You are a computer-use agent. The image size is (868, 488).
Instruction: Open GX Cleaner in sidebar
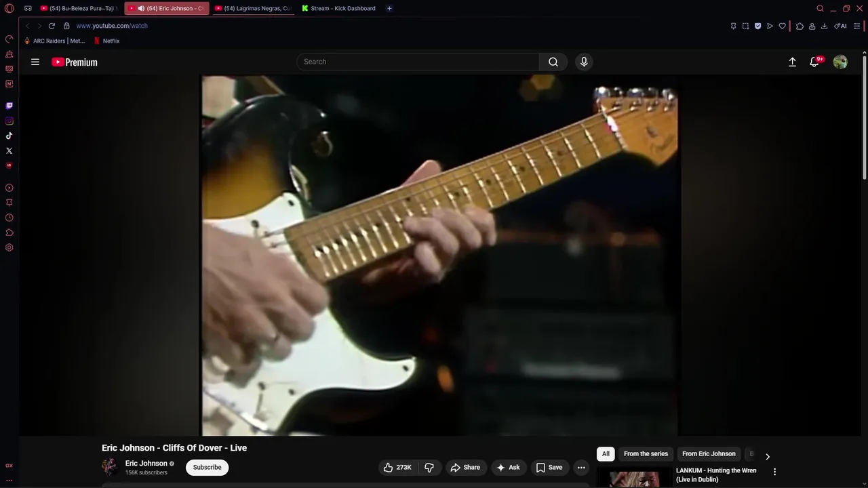[9, 54]
